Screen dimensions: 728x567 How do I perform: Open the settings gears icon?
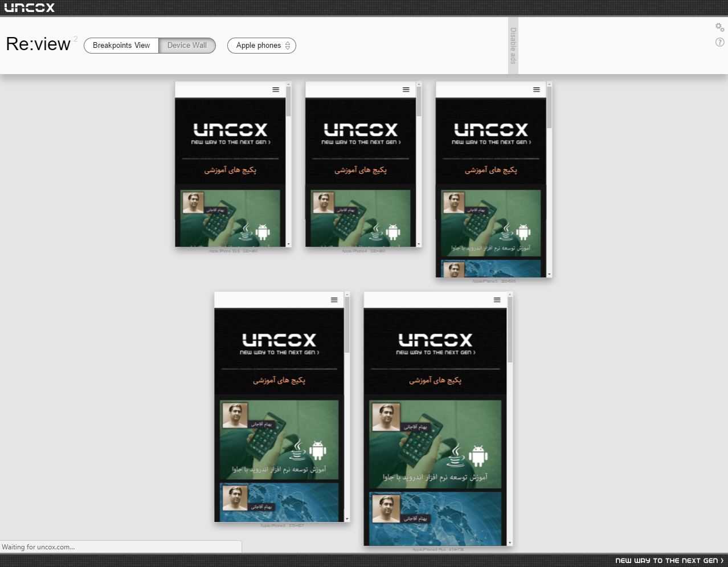tap(720, 27)
